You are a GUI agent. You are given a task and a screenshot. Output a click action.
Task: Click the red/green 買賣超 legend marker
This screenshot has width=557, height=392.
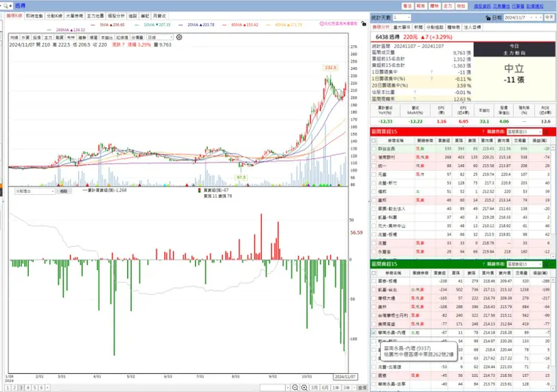199,190
